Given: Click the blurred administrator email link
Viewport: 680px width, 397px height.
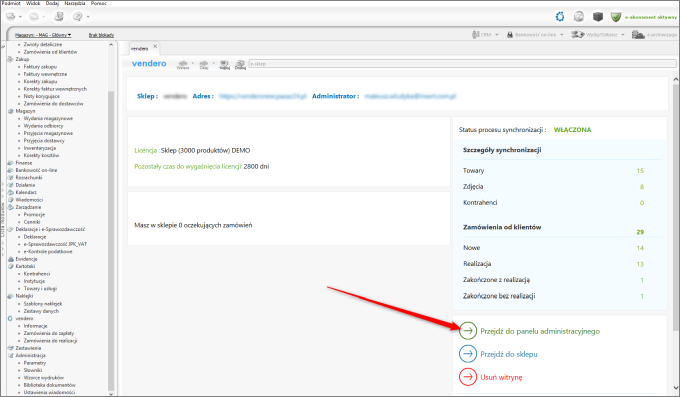Looking at the screenshot, I should [x=410, y=96].
